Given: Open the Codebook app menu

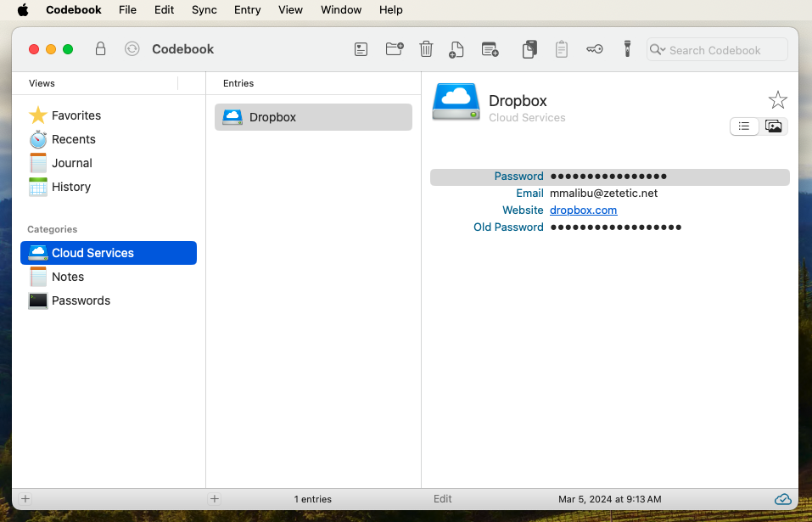Looking at the screenshot, I should pyautogui.click(x=74, y=10).
